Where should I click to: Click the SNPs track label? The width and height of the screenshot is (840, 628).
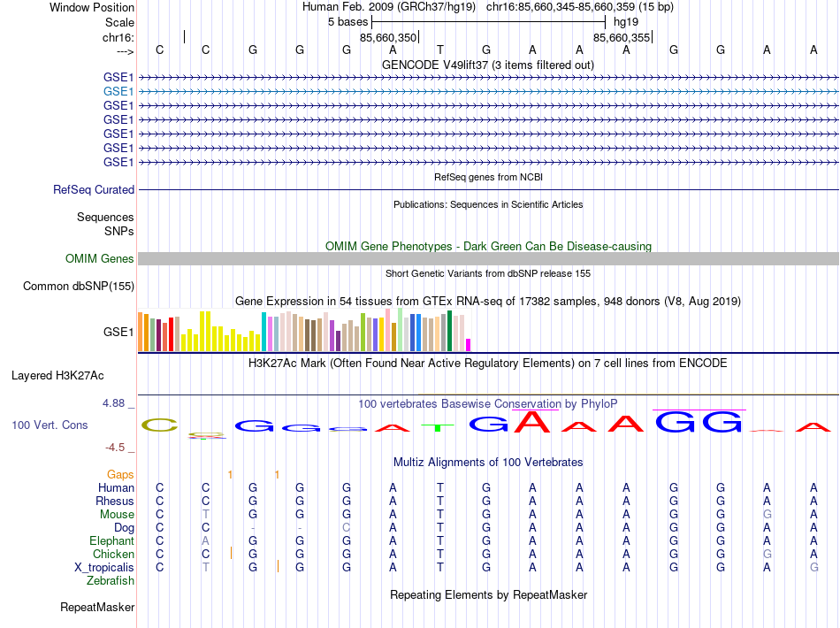pyautogui.click(x=119, y=231)
